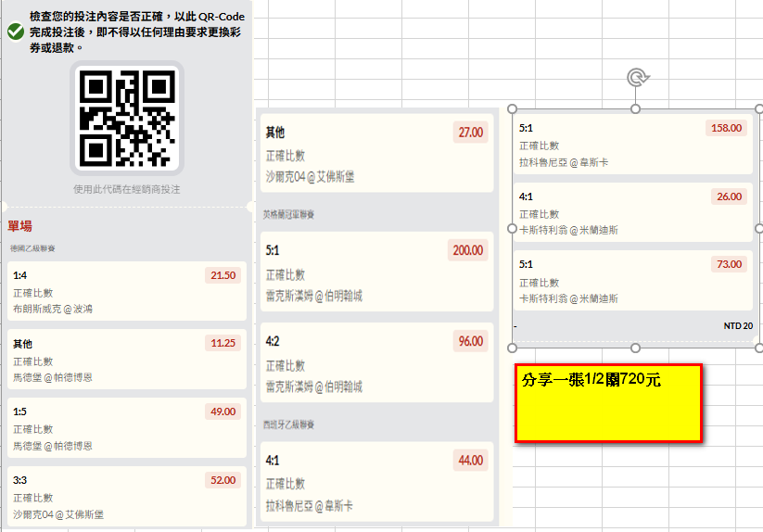The image size is (763, 532).
Task: Click the 英格蘭冠軍聯賽 league label
Action: pos(288,214)
